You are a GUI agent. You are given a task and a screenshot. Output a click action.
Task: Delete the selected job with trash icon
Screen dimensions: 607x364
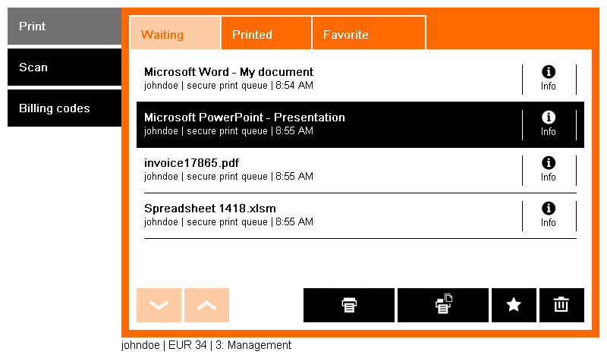(561, 305)
